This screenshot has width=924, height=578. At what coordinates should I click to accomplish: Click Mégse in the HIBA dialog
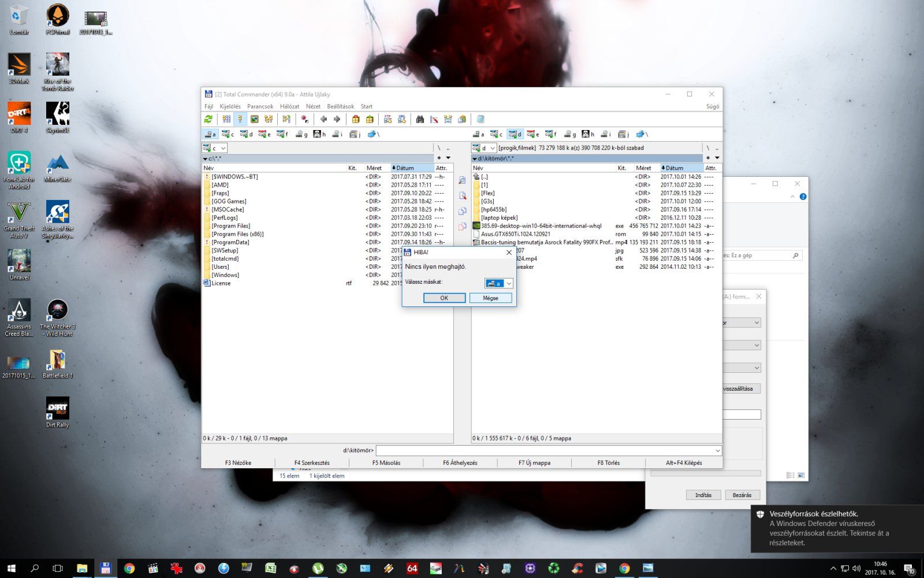[490, 298]
